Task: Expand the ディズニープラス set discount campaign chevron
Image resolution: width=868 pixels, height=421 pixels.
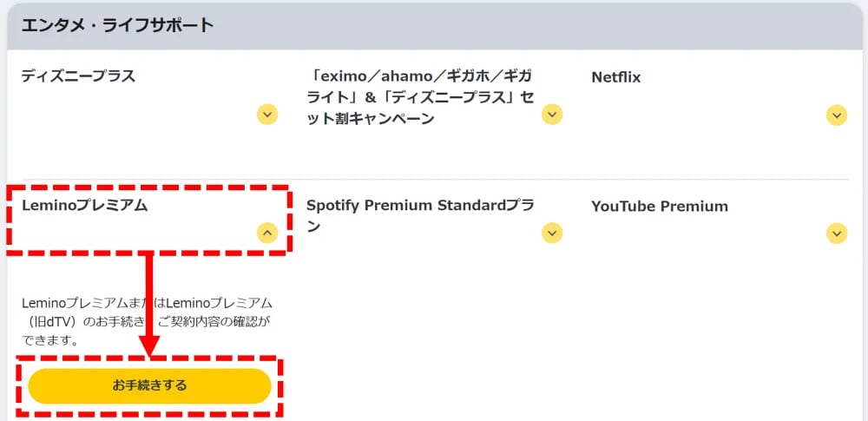Action: point(552,114)
